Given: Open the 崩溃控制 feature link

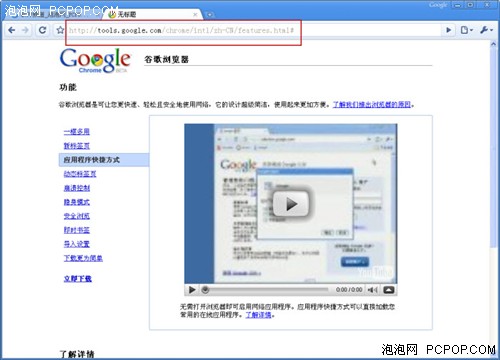Looking at the screenshot, I should (x=77, y=188).
